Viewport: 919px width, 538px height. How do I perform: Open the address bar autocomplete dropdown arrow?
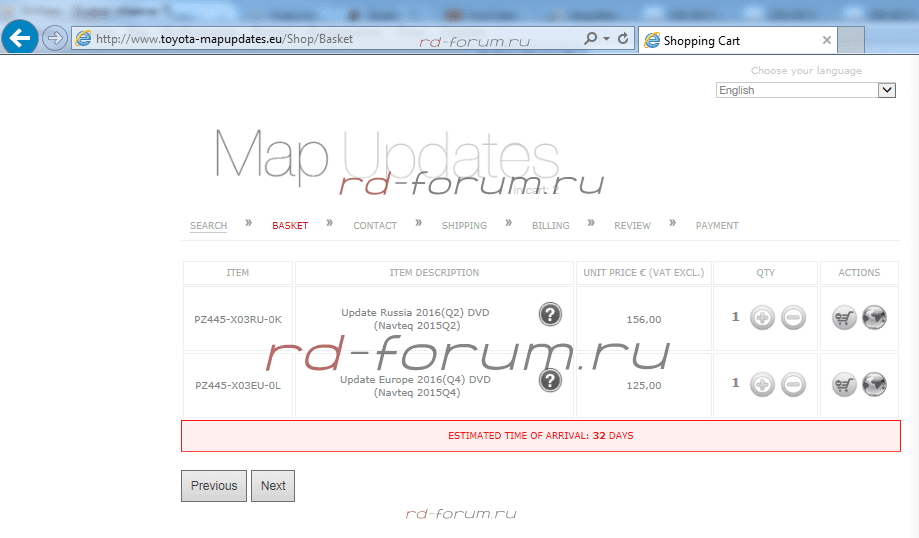607,39
